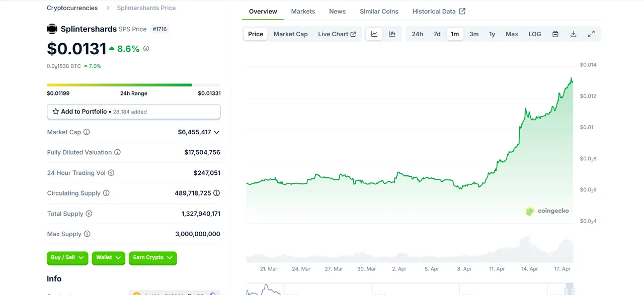This screenshot has height=295, width=644.
Task: Set chart range to 24h
Action: [x=418, y=34]
